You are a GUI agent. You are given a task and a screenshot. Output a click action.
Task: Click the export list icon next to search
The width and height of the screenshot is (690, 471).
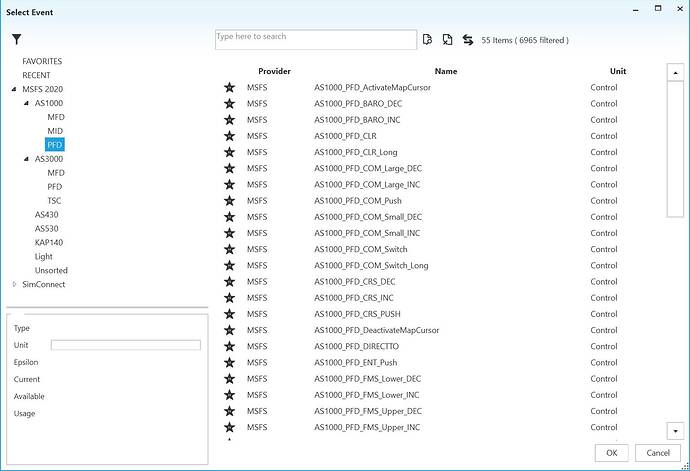427,40
